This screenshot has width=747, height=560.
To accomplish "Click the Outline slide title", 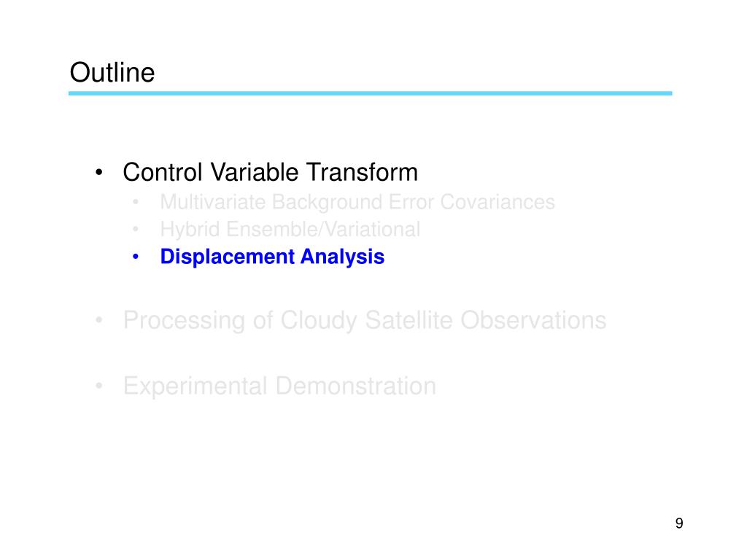I will (112, 72).
